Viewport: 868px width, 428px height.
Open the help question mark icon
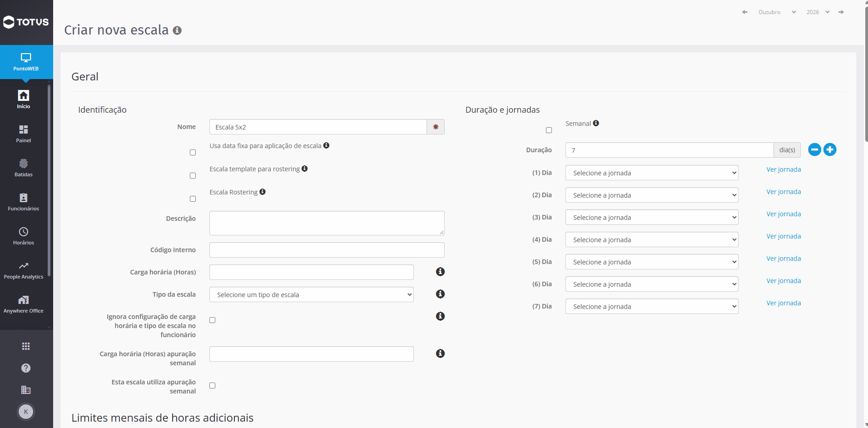[26, 368]
